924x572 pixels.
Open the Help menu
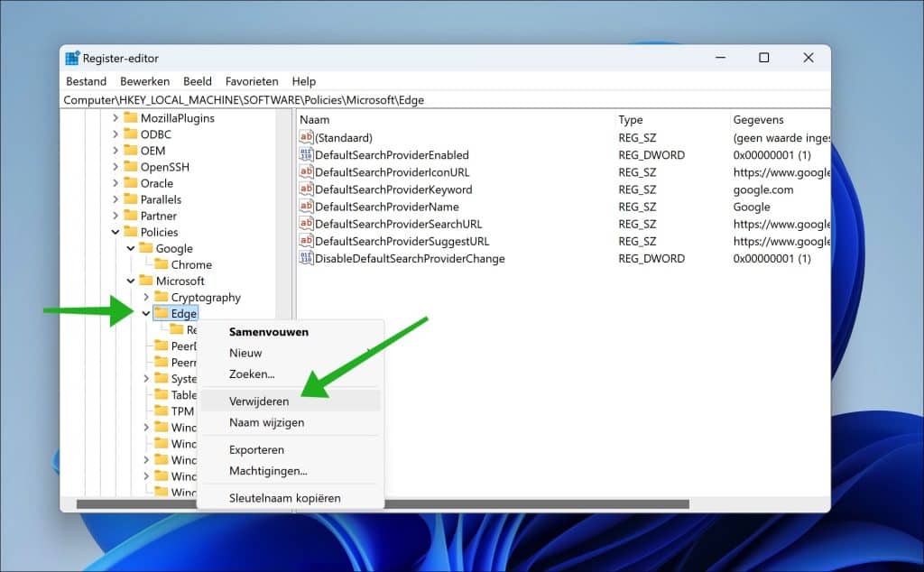(x=304, y=81)
